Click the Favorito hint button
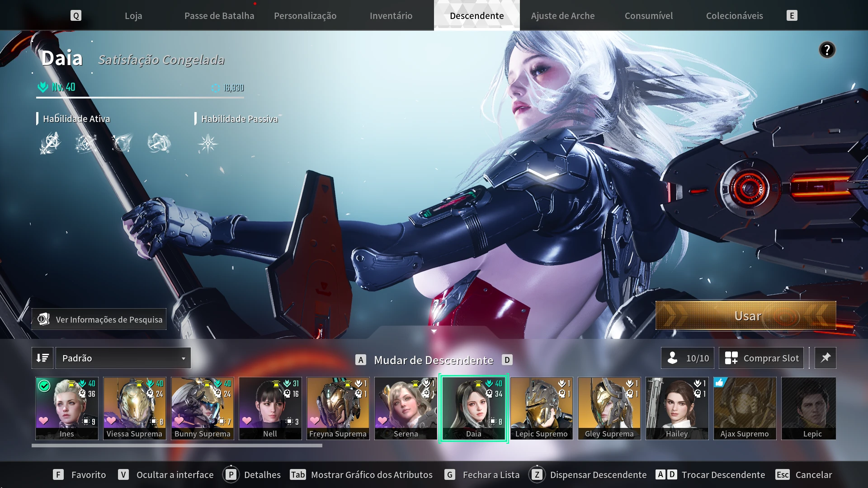Screen dimensions: 868x488 [80, 474]
